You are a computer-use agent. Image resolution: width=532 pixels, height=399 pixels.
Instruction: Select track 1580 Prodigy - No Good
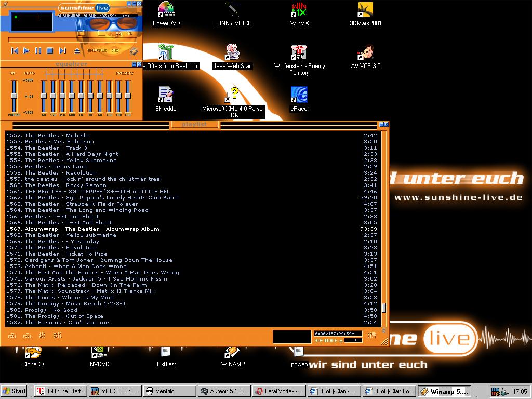[x=192, y=310]
